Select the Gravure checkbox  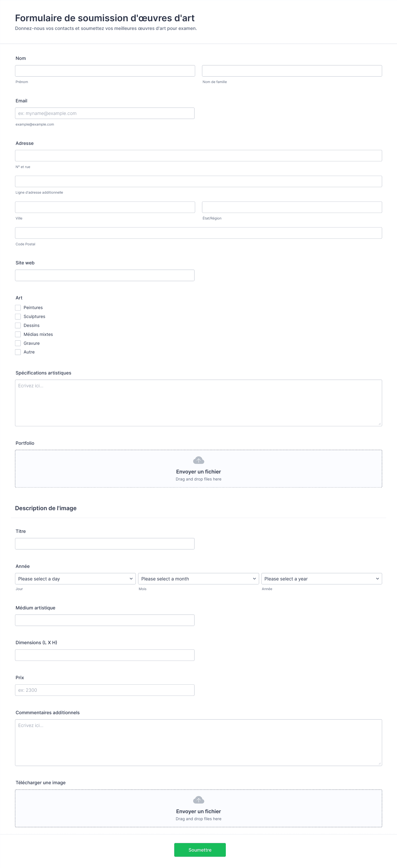[x=18, y=343]
